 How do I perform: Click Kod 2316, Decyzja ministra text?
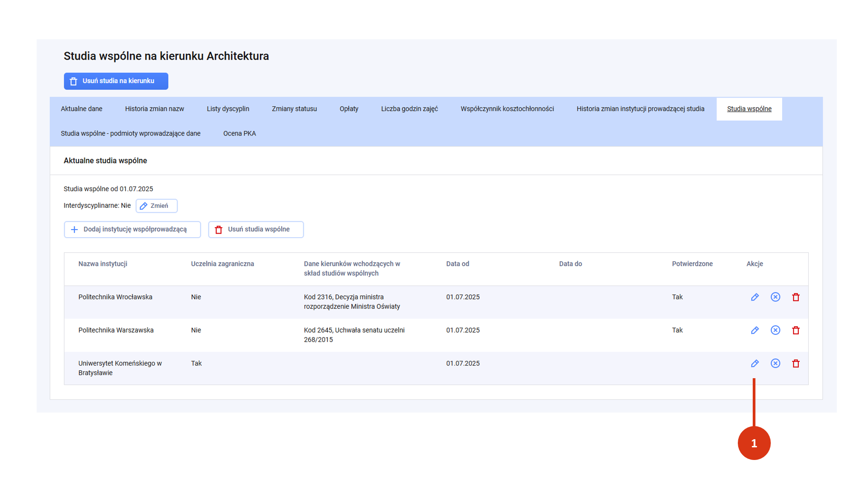tap(352, 302)
